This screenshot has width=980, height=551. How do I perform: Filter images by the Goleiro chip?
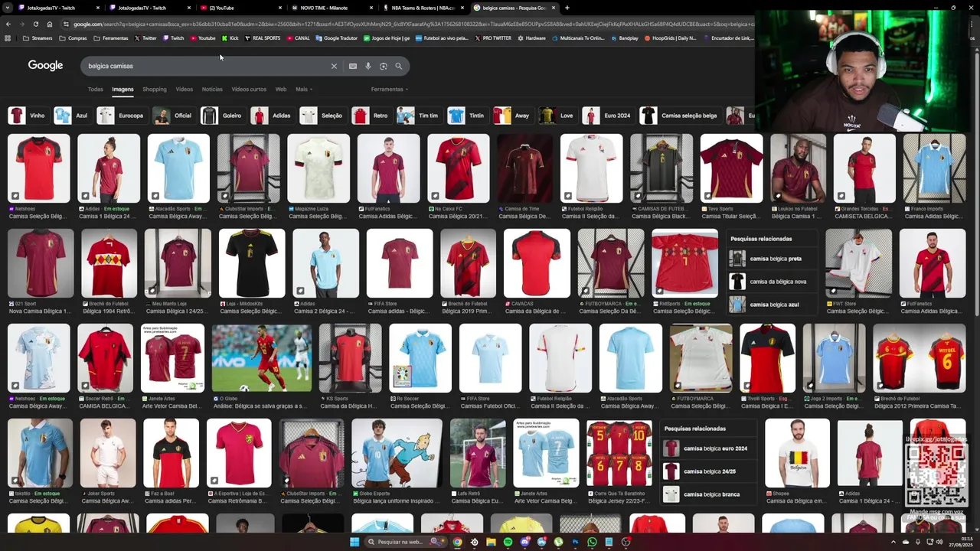222,116
